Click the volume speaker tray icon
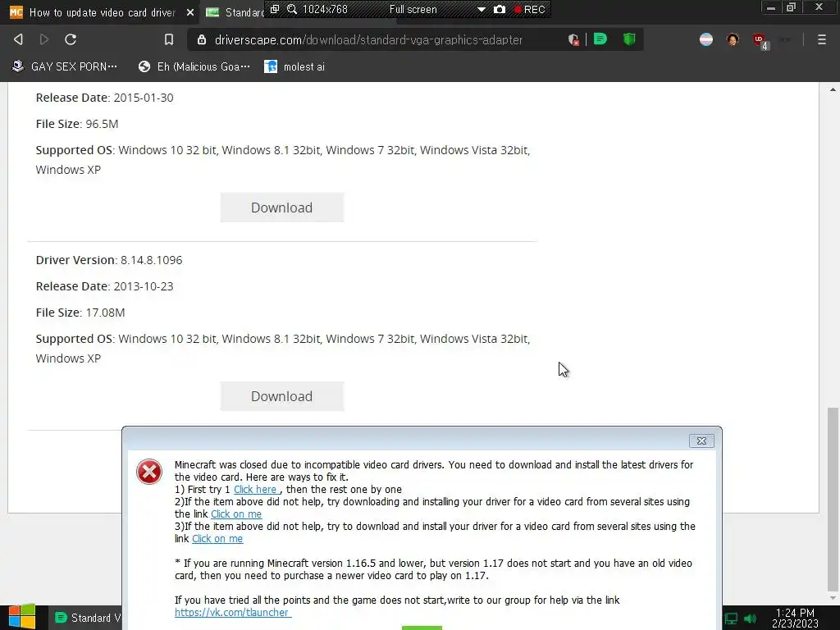This screenshot has width=840, height=630. (x=751, y=619)
